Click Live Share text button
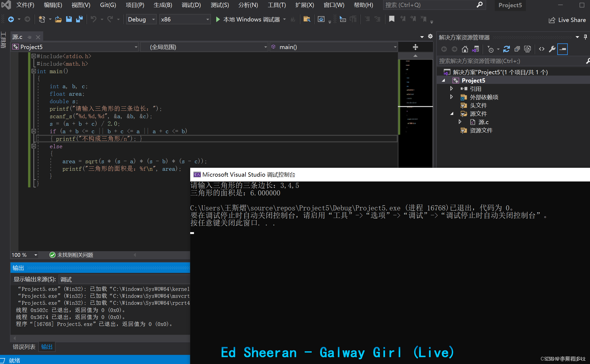590x364 pixels. tap(572, 20)
